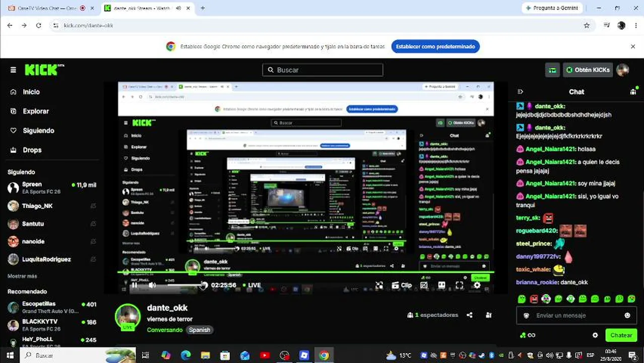Click the Obtén KICKs button
Viewport: 644px width, 363px height.
click(588, 70)
